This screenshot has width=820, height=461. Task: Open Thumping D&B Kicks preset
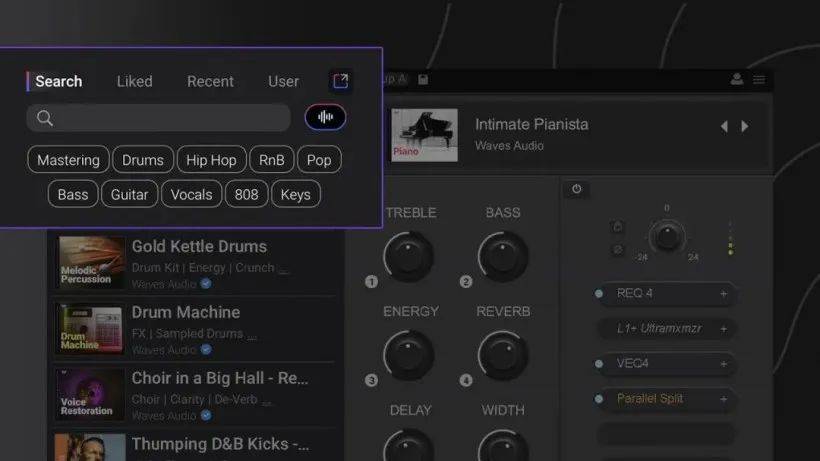point(195,445)
